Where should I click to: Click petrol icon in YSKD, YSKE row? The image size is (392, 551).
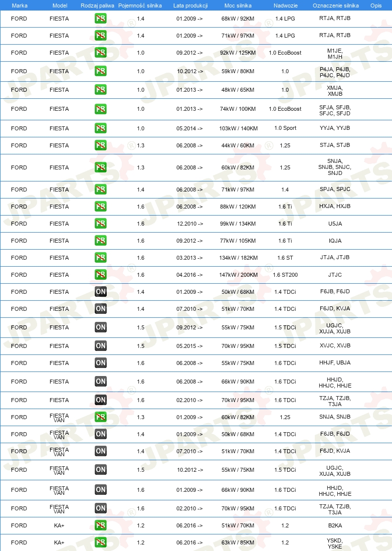[x=100, y=542]
